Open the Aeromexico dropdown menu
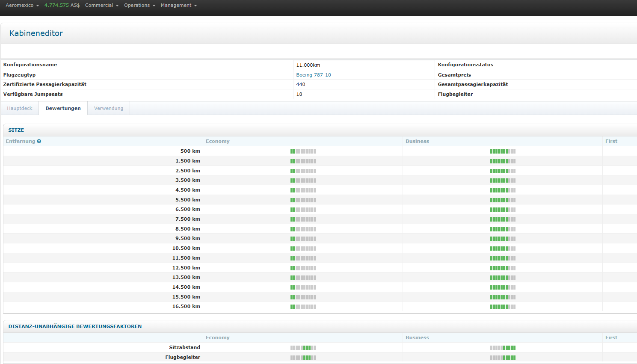 coord(22,5)
